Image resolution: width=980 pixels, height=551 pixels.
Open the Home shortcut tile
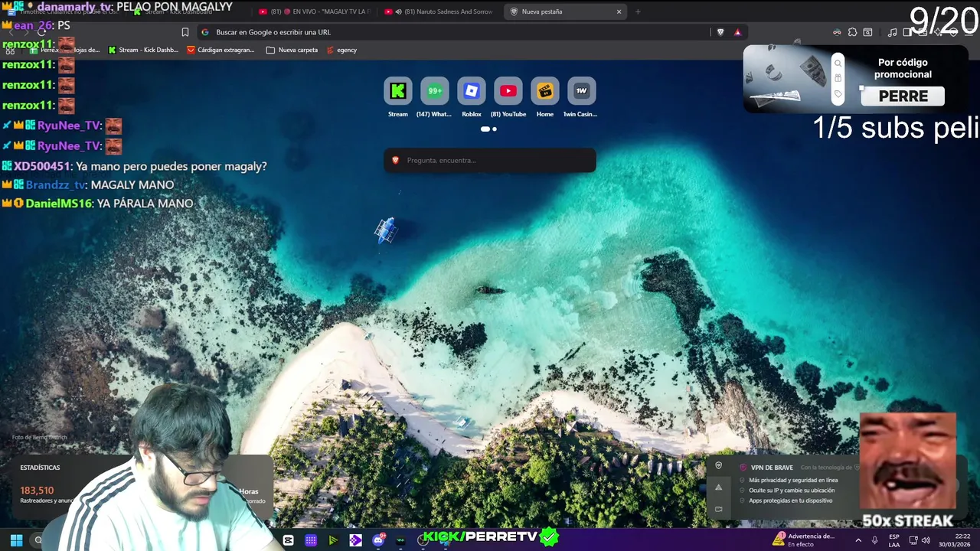click(x=544, y=91)
